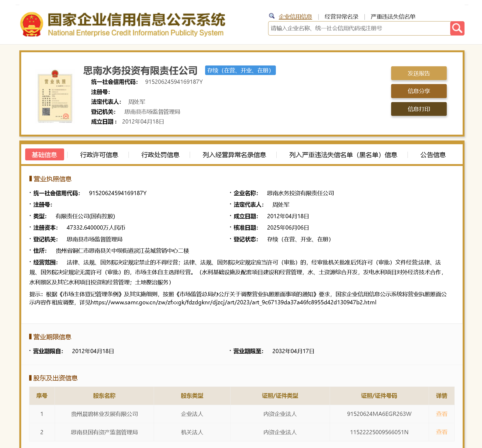Click the samr.gov.cn notice URL text
Image resolution: width=482 pixels, height=448 pixels.
click(x=234, y=302)
